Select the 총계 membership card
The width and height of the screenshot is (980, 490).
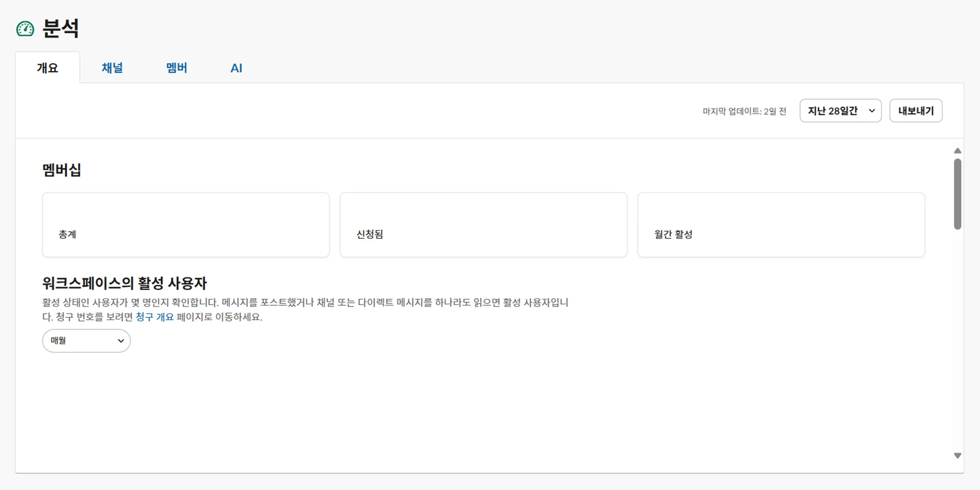[x=186, y=225]
